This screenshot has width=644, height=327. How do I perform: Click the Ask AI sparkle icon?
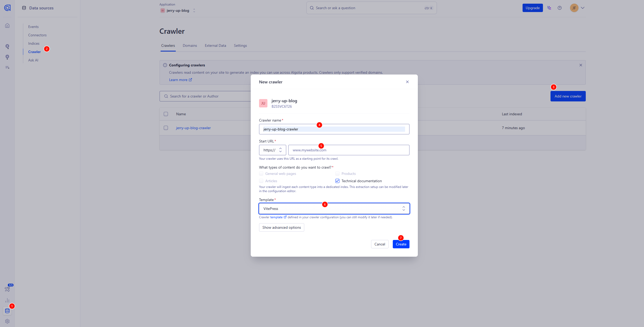pyautogui.click(x=549, y=8)
